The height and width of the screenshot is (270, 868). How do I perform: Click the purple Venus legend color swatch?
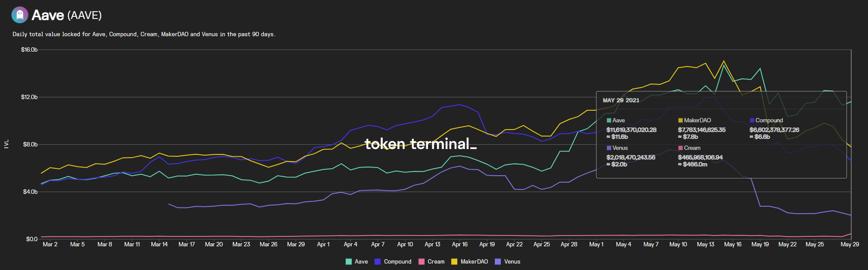coord(498,261)
